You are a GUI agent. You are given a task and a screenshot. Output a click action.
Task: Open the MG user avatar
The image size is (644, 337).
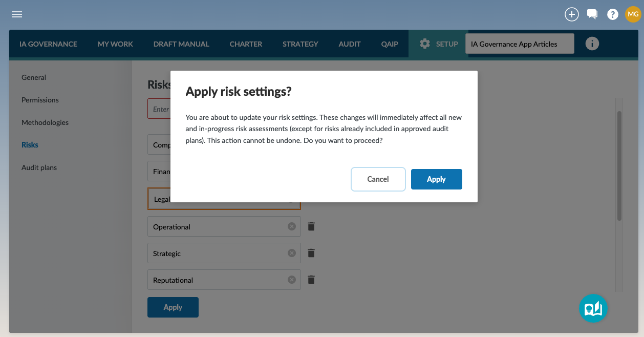[x=633, y=14]
